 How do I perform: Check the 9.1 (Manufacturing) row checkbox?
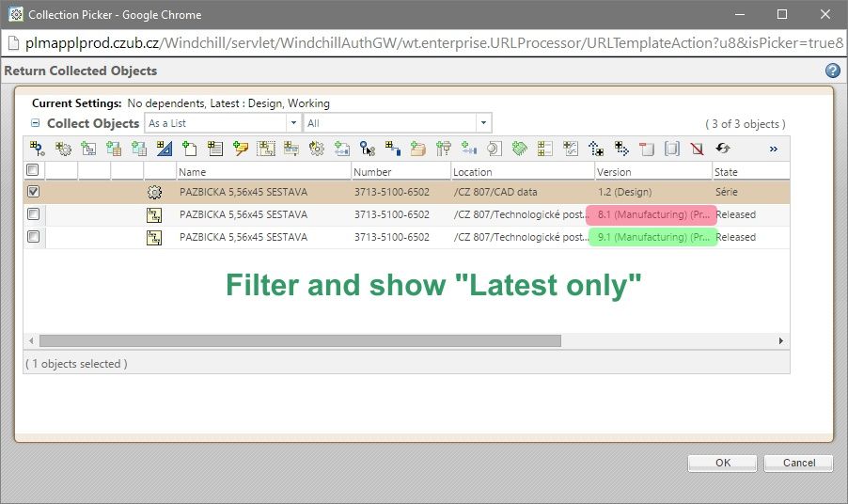(33, 237)
